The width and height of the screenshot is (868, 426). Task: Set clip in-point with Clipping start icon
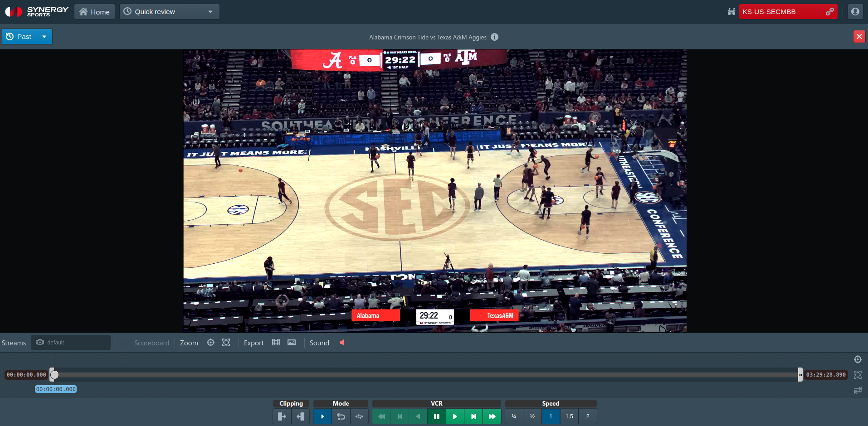coord(282,416)
